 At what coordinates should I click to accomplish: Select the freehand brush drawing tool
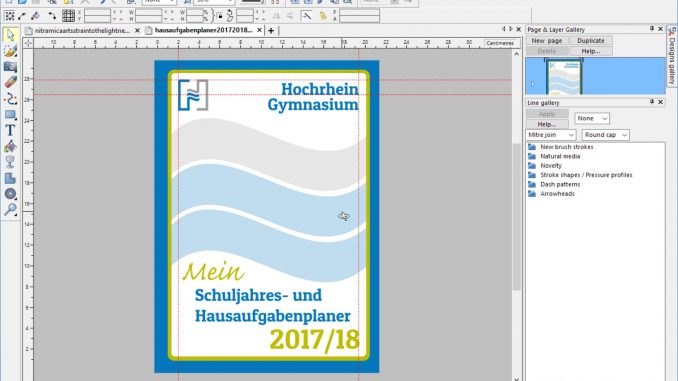(10, 51)
